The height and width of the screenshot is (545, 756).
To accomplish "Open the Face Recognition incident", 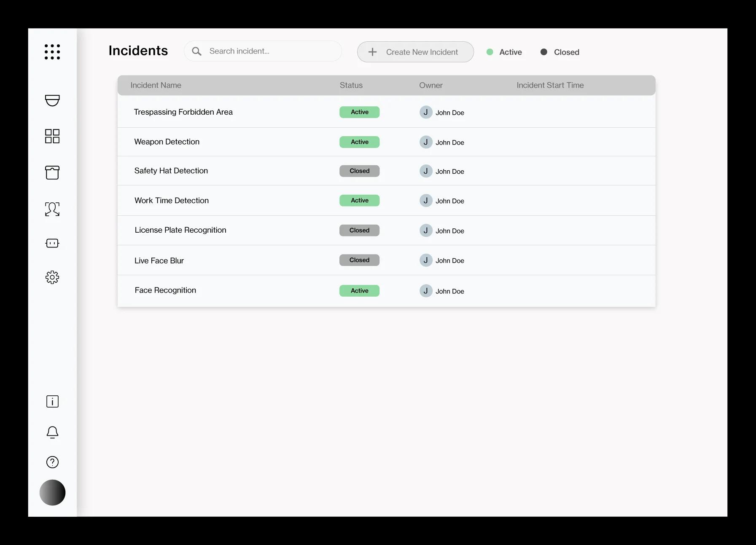I will [x=165, y=290].
